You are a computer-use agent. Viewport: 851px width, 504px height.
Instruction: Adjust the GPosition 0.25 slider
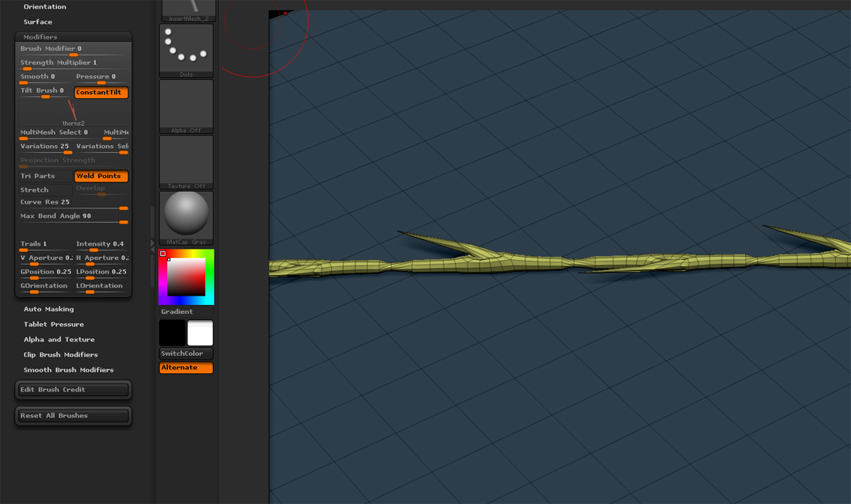(x=46, y=274)
